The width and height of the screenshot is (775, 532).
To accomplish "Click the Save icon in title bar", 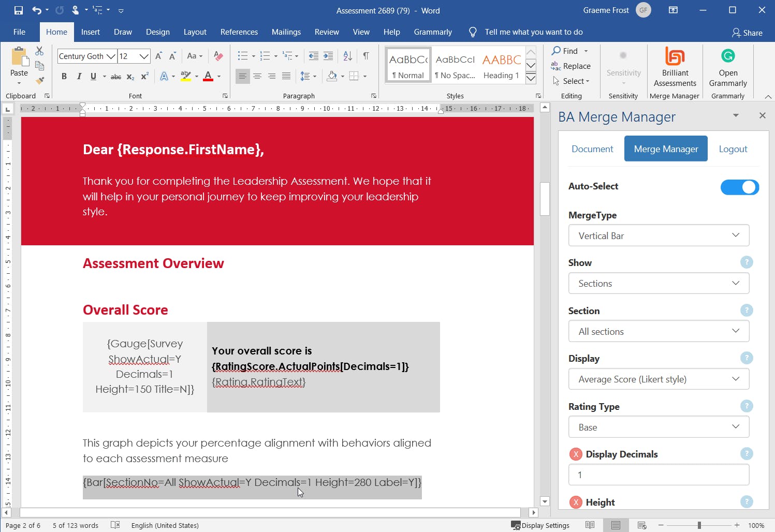I will coord(19,10).
